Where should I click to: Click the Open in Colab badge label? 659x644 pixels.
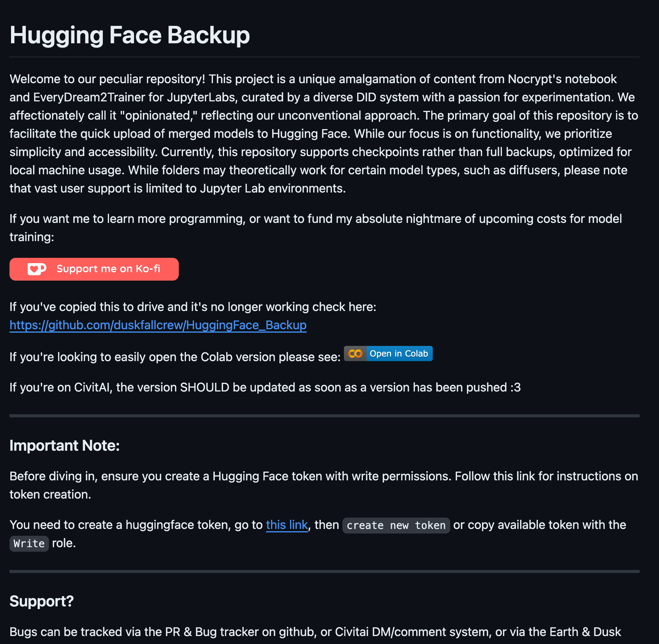[x=399, y=354]
